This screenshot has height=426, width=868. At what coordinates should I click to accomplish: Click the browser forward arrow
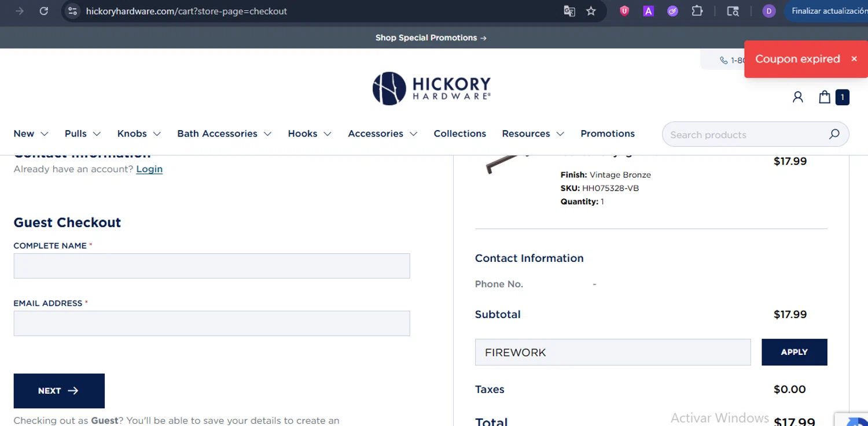click(19, 11)
